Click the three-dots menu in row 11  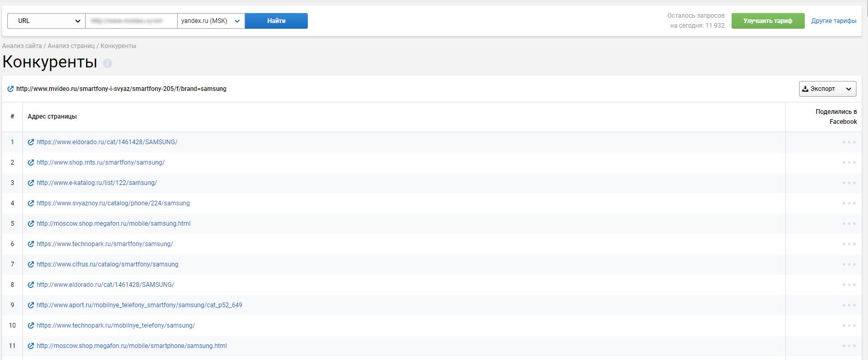tap(849, 346)
